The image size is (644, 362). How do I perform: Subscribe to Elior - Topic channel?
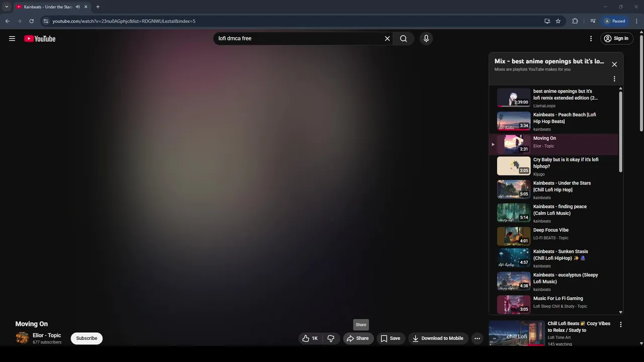pyautogui.click(x=87, y=338)
